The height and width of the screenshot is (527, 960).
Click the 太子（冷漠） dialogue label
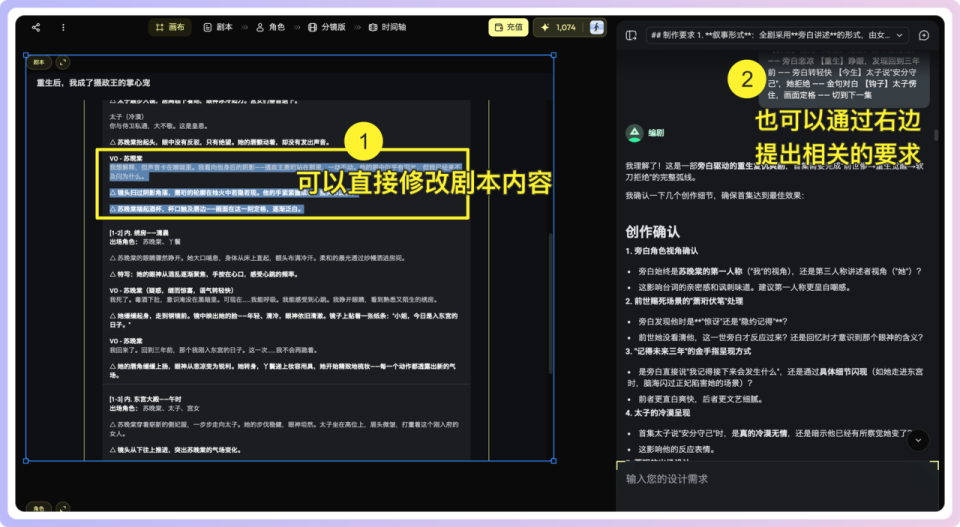click(127, 117)
